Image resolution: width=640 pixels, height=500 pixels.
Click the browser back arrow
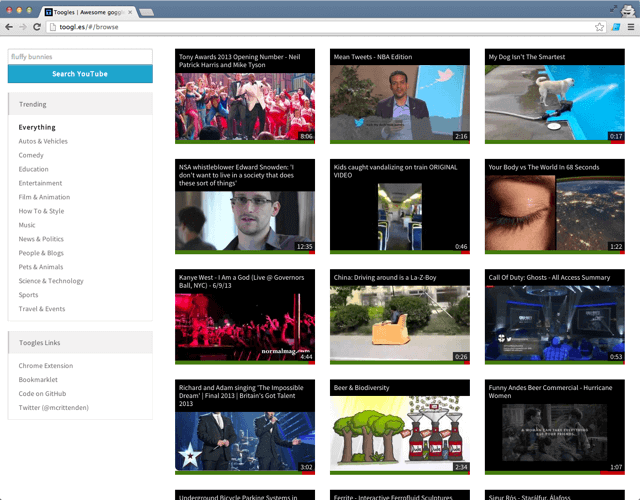9,27
